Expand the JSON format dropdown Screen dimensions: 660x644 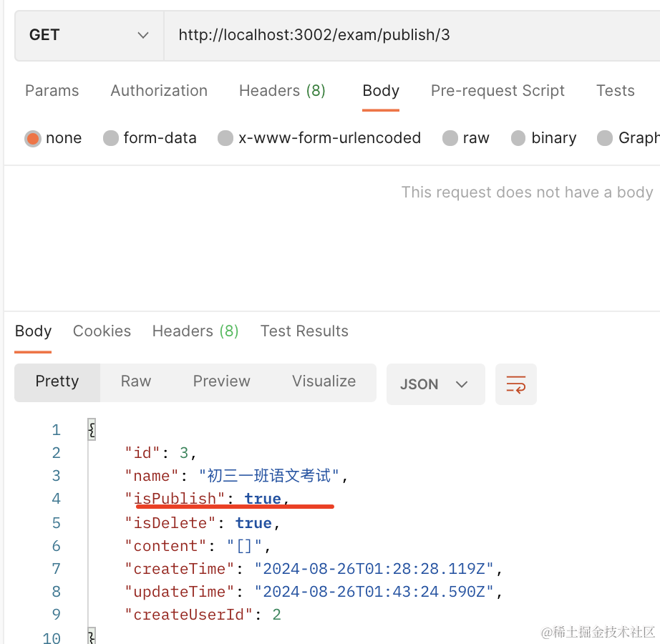(435, 384)
